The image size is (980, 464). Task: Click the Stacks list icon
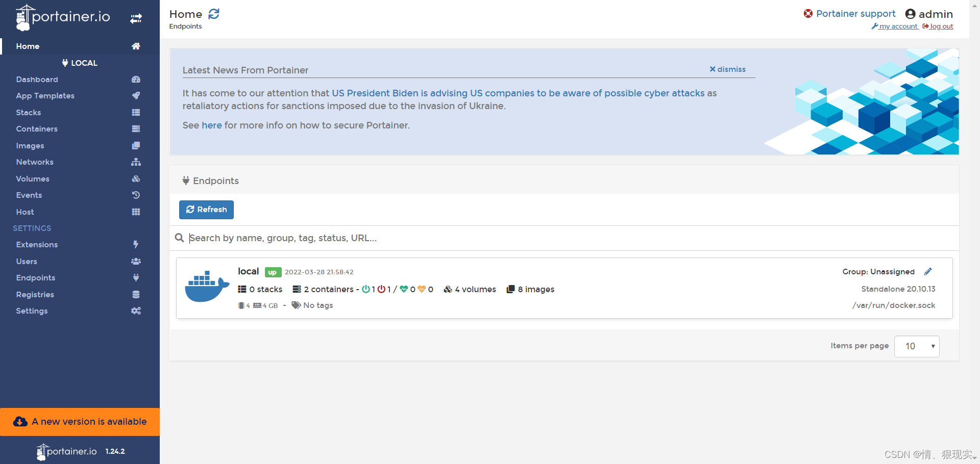click(136, 112)
